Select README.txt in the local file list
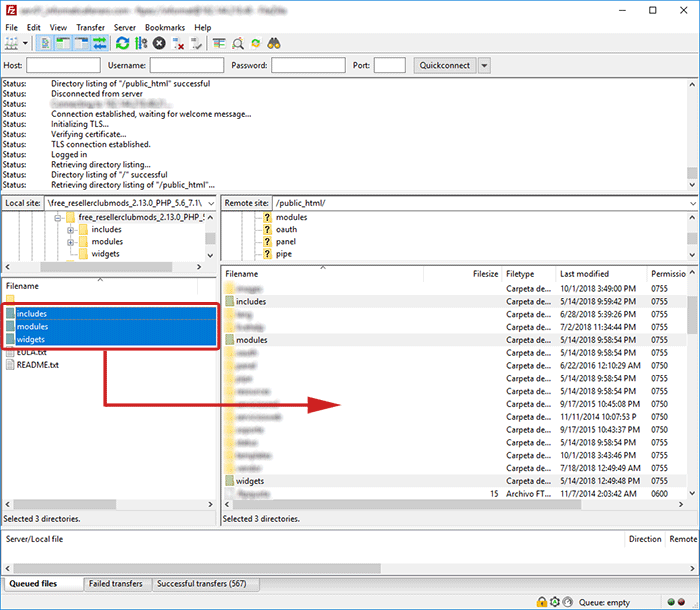The image size is (700, 610). 38,365
